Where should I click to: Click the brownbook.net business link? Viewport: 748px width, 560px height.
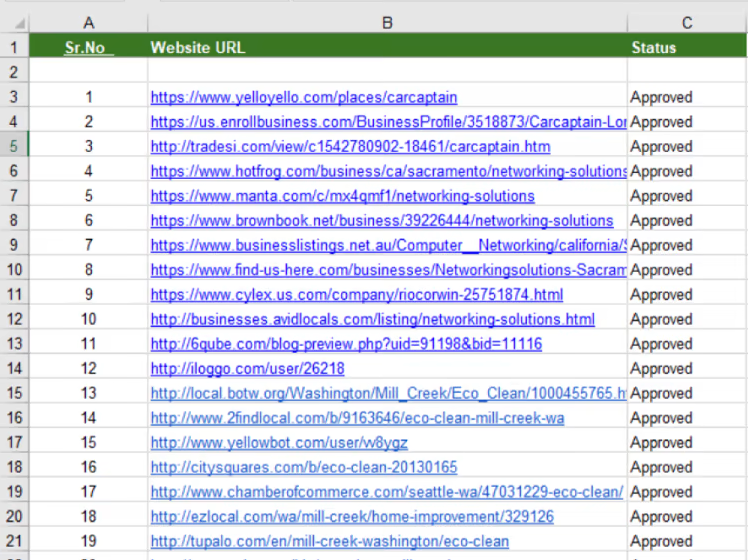(382, 220)
